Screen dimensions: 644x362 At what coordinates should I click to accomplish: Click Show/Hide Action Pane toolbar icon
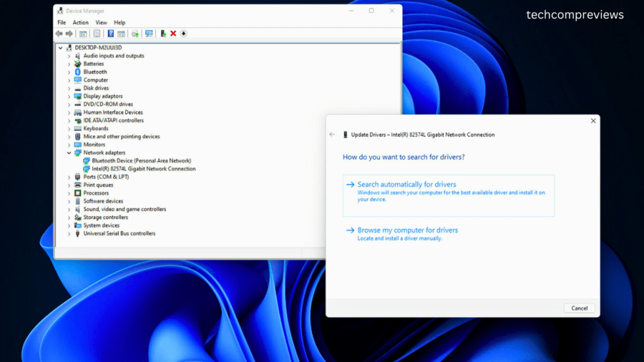(x=121, y=34)
